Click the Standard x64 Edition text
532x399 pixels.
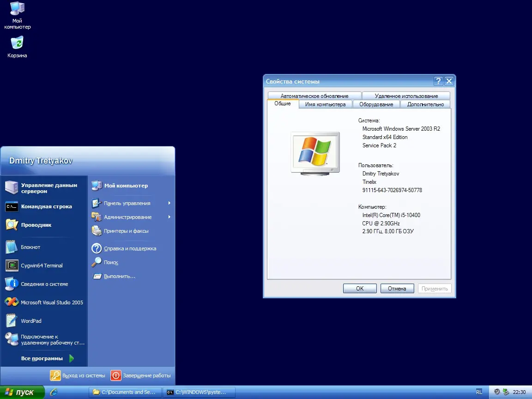[385, 137]
